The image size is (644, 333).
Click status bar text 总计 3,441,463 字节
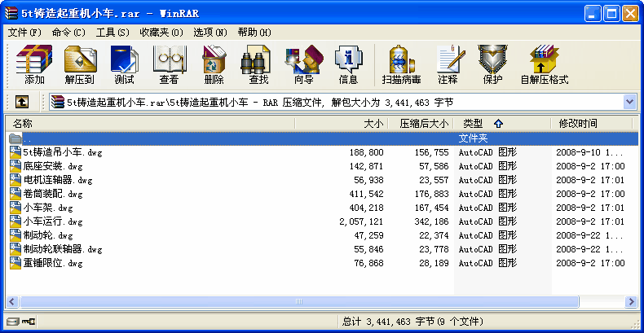pos(388,321)
